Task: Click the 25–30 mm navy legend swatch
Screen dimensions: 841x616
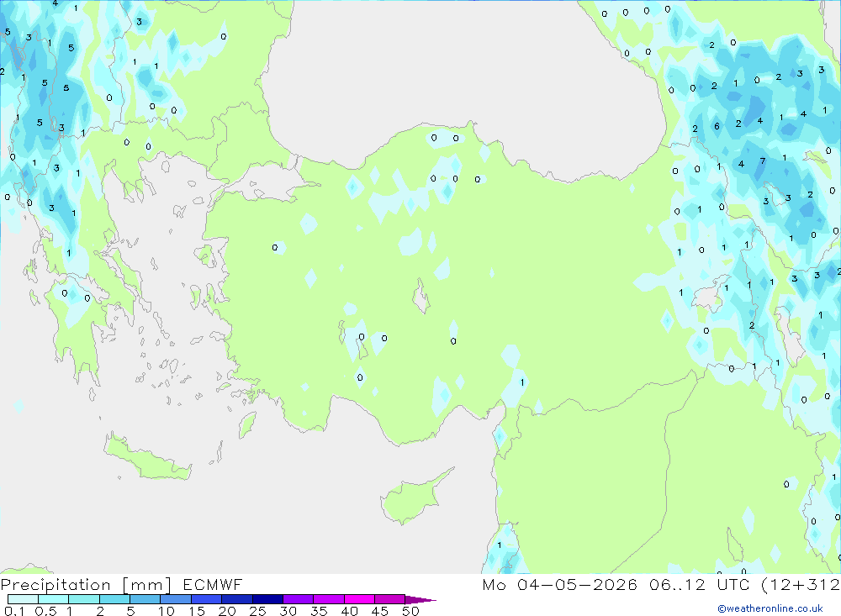Action: 267,599
